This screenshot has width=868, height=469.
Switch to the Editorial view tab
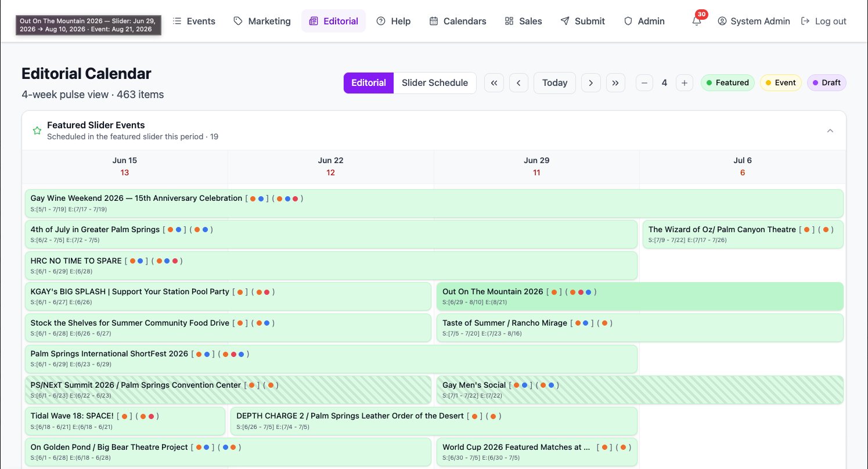(369, 82)
